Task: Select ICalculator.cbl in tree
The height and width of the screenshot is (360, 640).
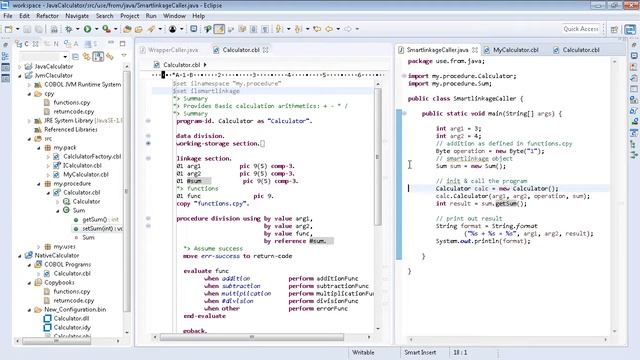Action: (82, 165)
